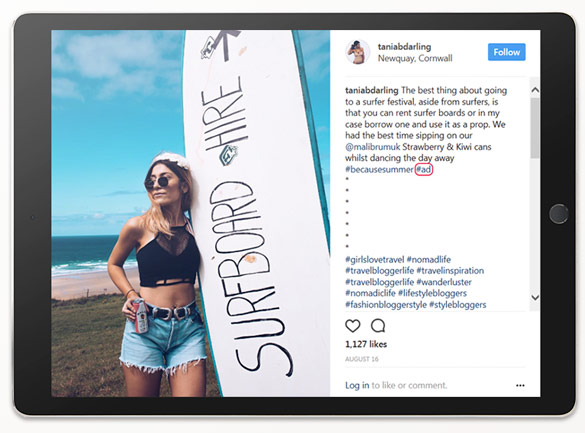Open #wanderluster hashtag
This screenshot has width=585, height=433.
coord(444,282)
